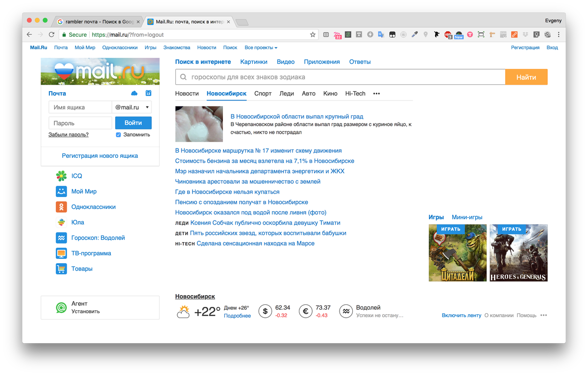Viewport: 588px width, 375px height.
Task: Open Chrome three-dot menu
Action: [x=559, y=35]
